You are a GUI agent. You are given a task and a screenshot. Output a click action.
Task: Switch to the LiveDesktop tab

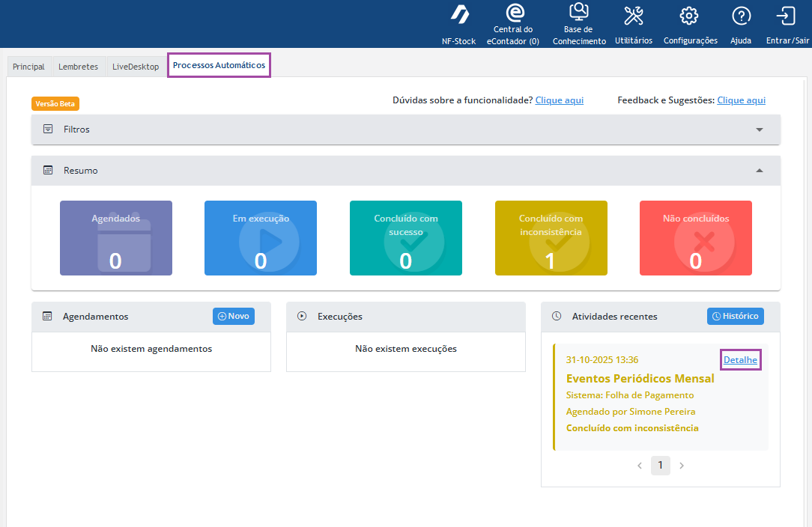tap(136, 67)
